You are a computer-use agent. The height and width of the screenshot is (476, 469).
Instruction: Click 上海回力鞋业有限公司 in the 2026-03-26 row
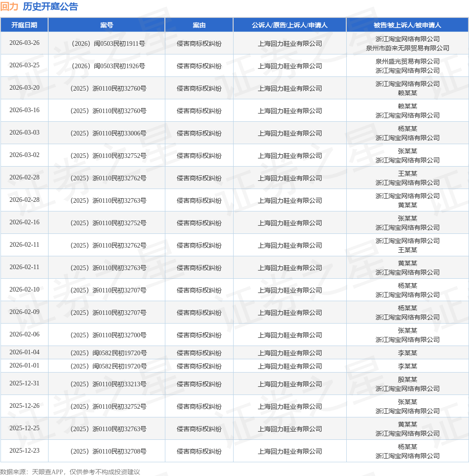click(x=289, y=44)
